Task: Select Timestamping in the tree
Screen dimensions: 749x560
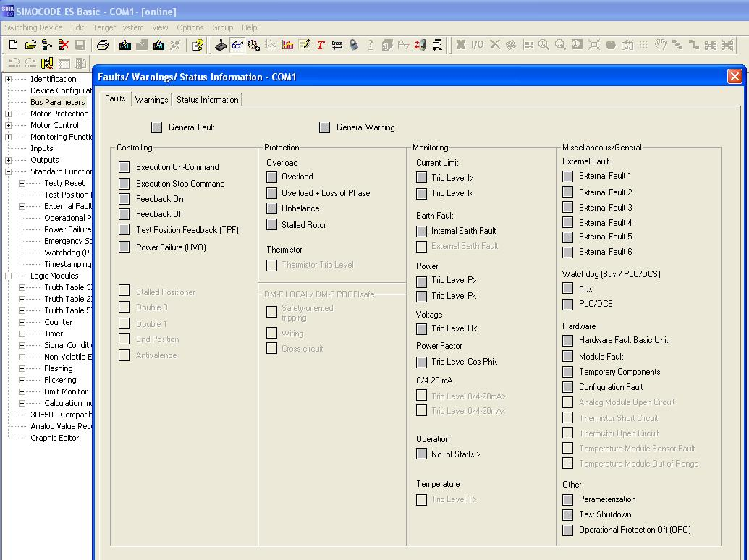Action: coord(67,264)
